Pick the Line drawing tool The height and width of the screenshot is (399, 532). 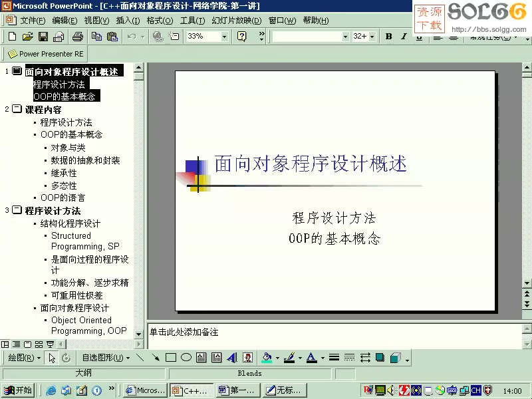140,358
